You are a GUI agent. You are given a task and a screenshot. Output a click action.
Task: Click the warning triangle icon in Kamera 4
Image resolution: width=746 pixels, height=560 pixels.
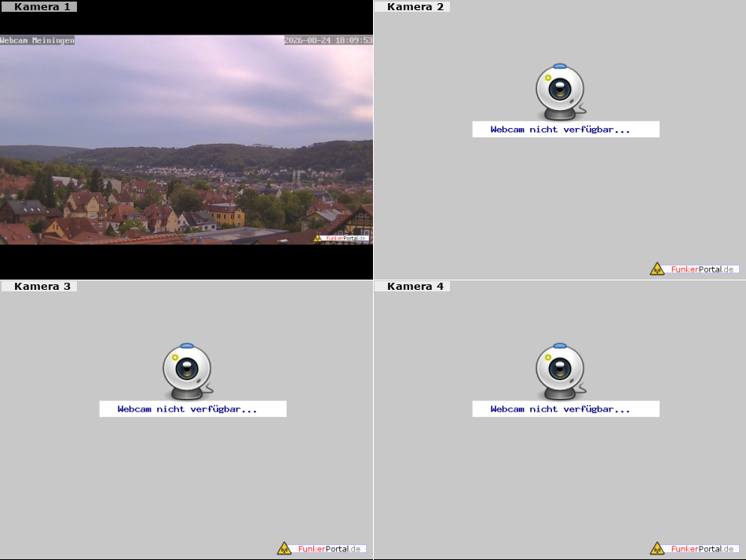pyautogui.click(x=657, y=549)
